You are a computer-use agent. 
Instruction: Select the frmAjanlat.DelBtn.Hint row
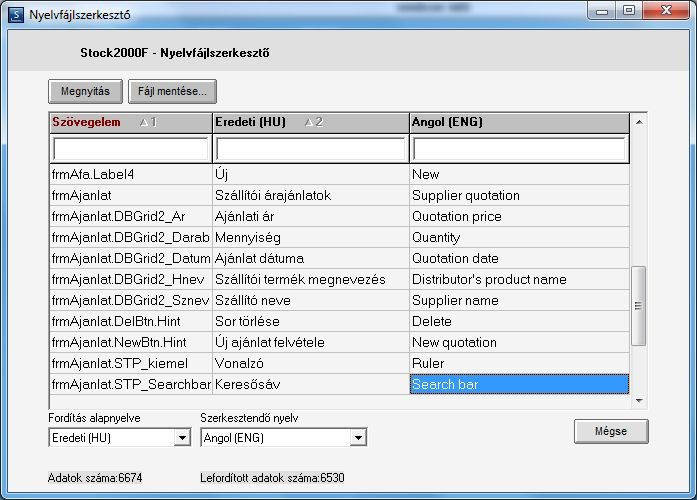click(x=340, y=321)
